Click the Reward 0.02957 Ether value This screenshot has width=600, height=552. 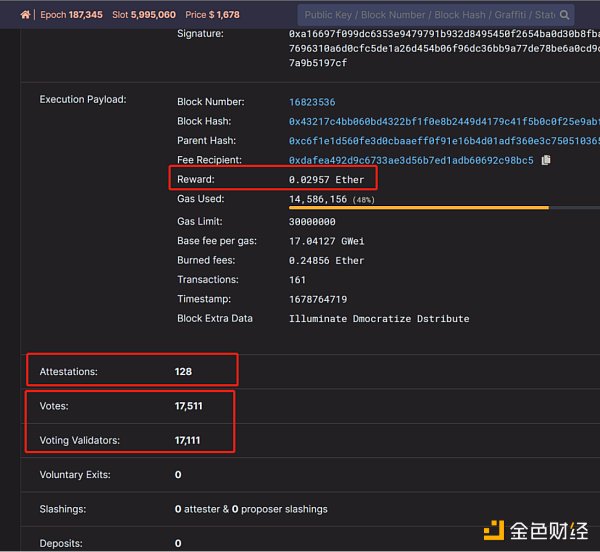tap(326, 180)
